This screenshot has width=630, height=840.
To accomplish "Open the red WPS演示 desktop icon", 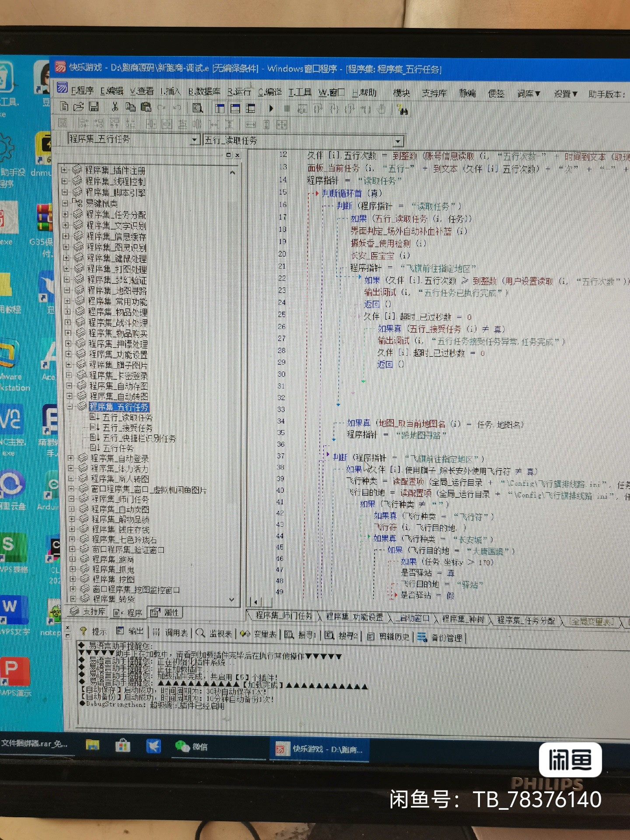I will point(14,672).
